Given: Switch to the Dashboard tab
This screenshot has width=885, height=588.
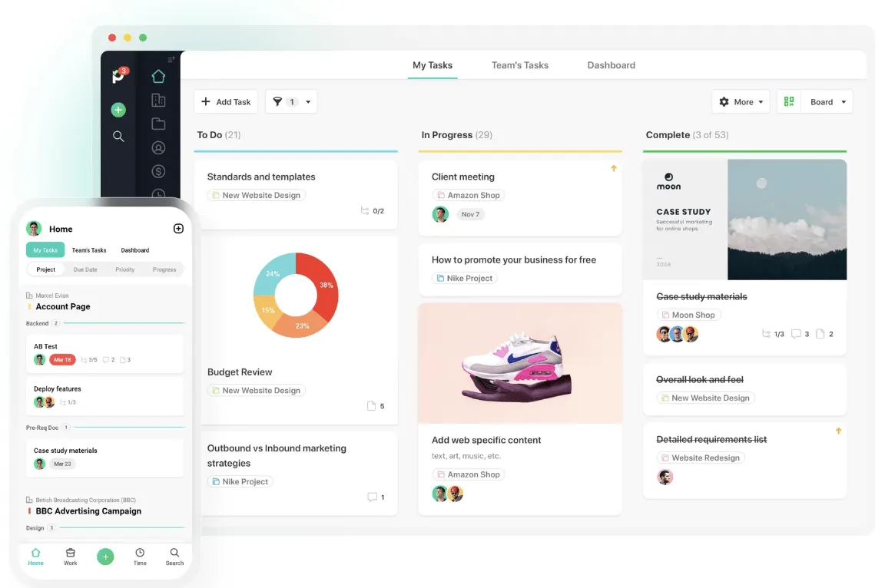Looking at the screenshot, I should (x=612, y=65).
